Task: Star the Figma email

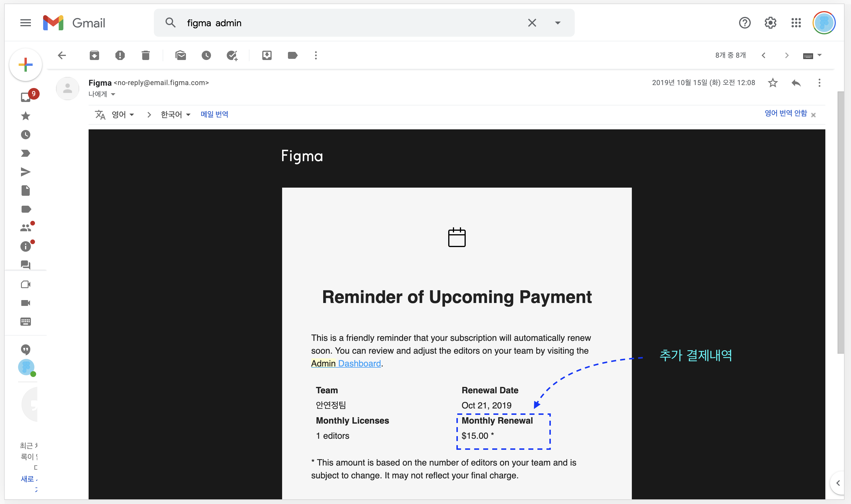Action: pos(773,83)
